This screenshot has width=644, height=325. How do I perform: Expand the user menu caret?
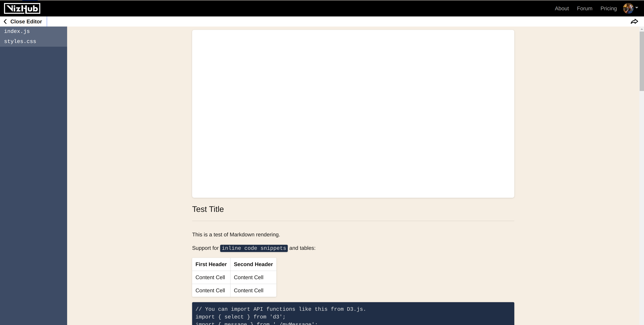tap(637, 8)
